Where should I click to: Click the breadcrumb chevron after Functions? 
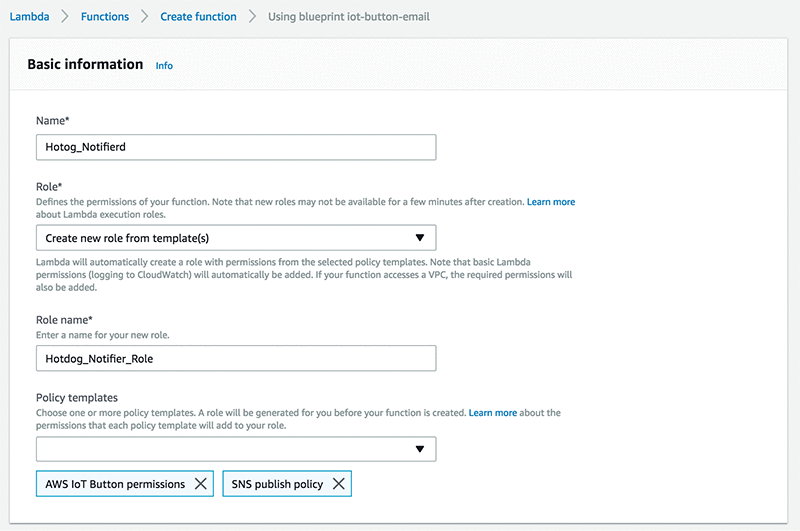click(144, 17)
